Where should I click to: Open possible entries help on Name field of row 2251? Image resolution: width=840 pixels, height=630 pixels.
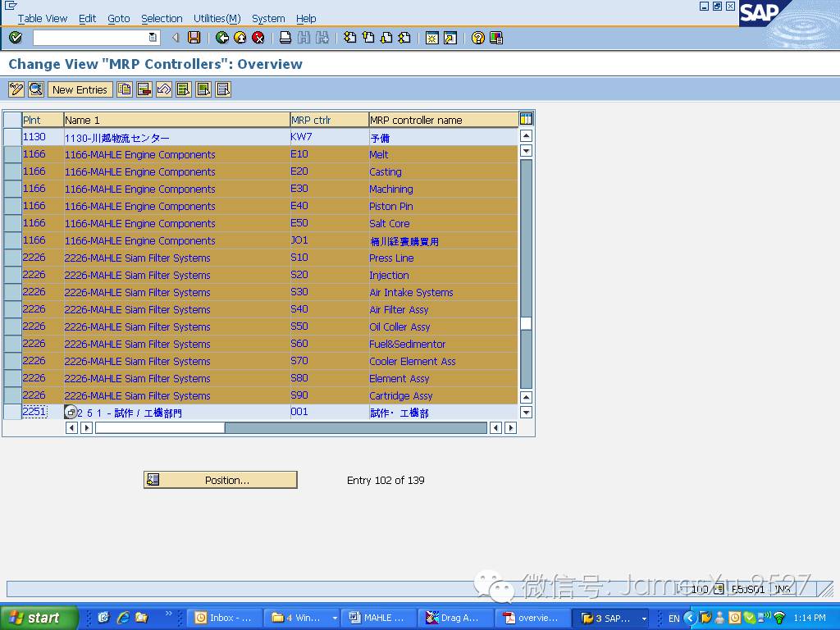click(x=71, y=412)
